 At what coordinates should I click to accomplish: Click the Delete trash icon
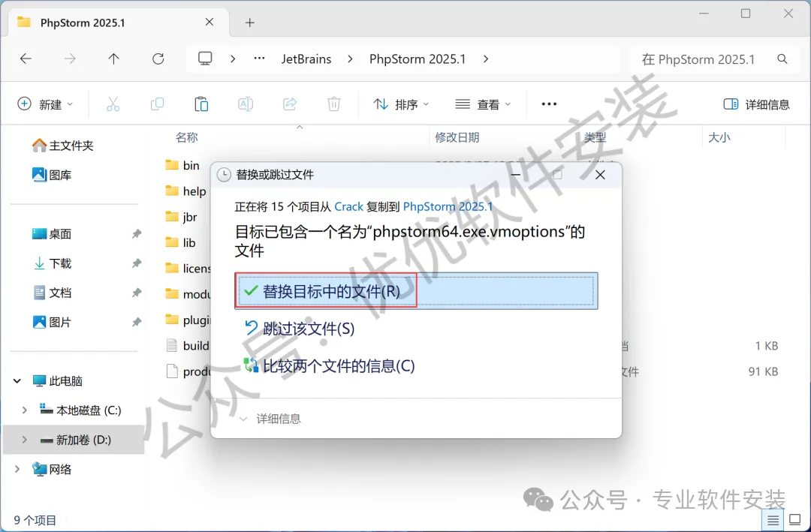[333, 104]
